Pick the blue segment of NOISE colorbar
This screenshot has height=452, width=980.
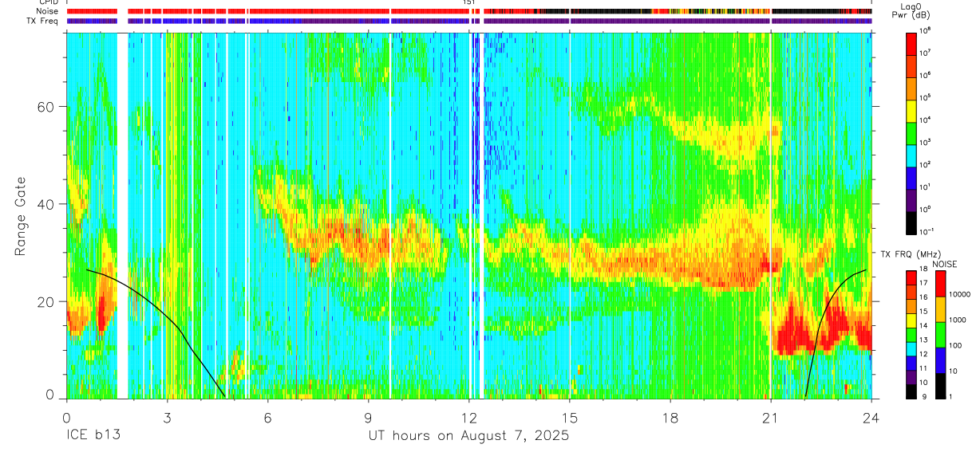click(939, 360)
